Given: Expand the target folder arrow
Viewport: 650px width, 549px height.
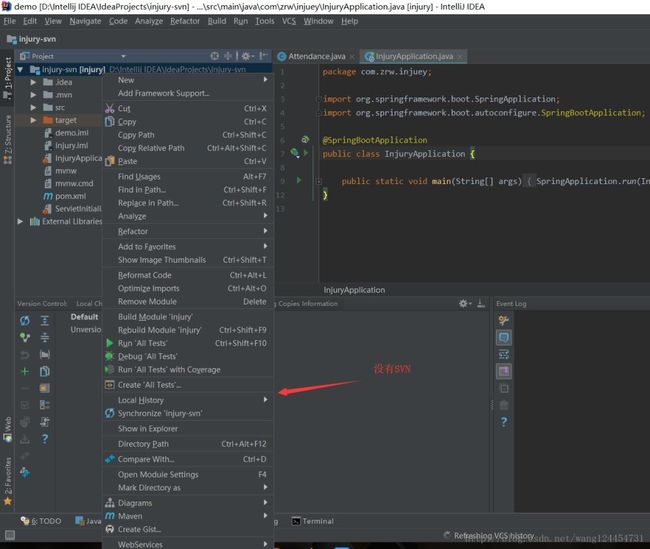Looking at the screenshot, I should click(x=33, y=120).
